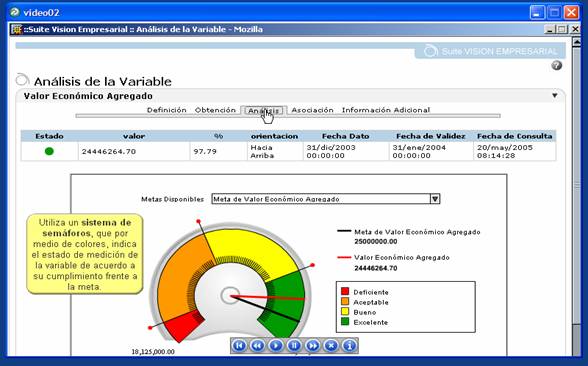Viewport: 588px width, 366px height.
Task: Click the green Estado status indicator
Action: coord(49,151)
